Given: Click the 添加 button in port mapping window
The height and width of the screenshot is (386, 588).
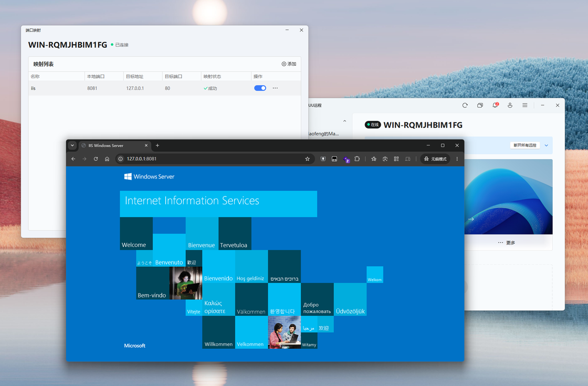Looking at the screenshot, I should 289,64.
